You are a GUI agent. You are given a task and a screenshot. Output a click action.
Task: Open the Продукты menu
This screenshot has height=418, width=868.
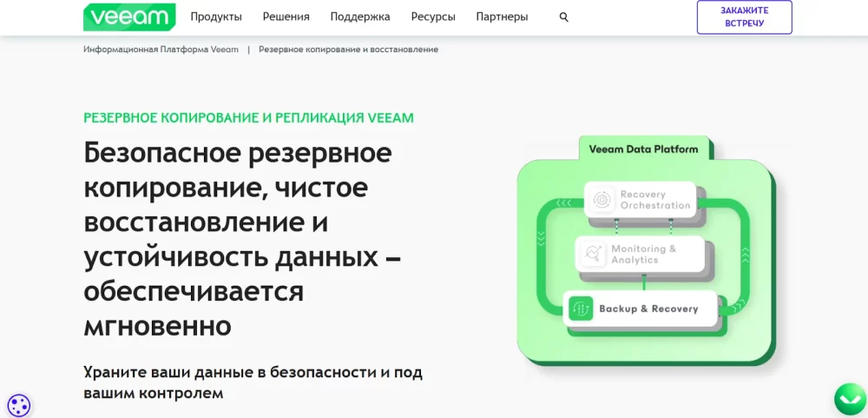(x=216, y=17)
